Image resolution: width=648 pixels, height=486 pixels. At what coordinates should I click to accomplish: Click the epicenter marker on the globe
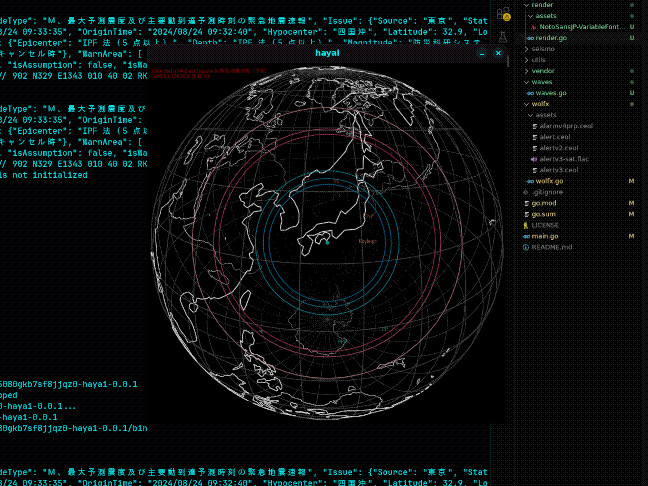[325, 241]
